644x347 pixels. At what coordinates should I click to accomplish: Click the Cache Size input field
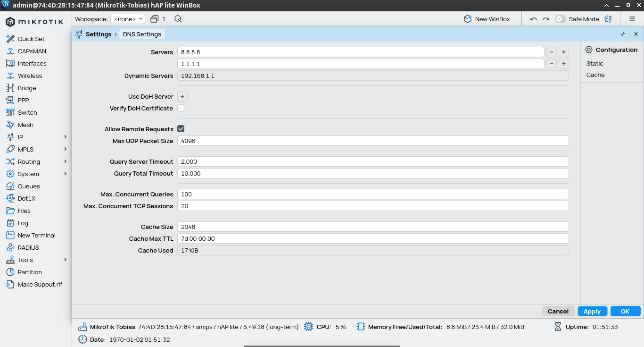[x=372, y=227]
